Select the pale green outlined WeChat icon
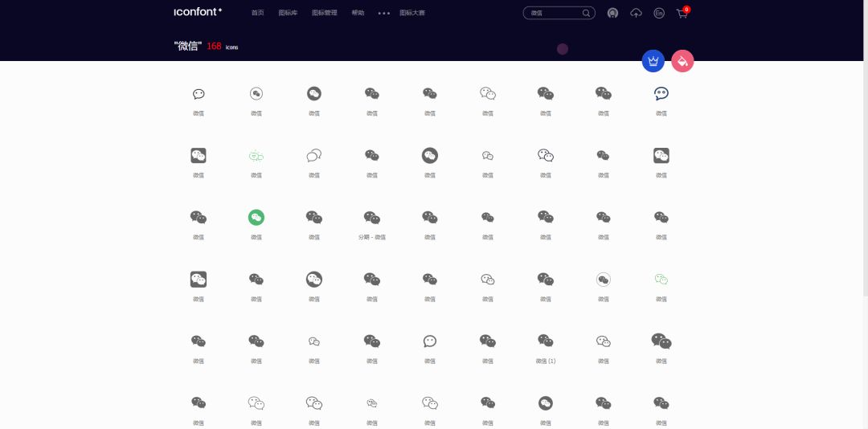The image size is (868, 429). (x=661, y=280)
